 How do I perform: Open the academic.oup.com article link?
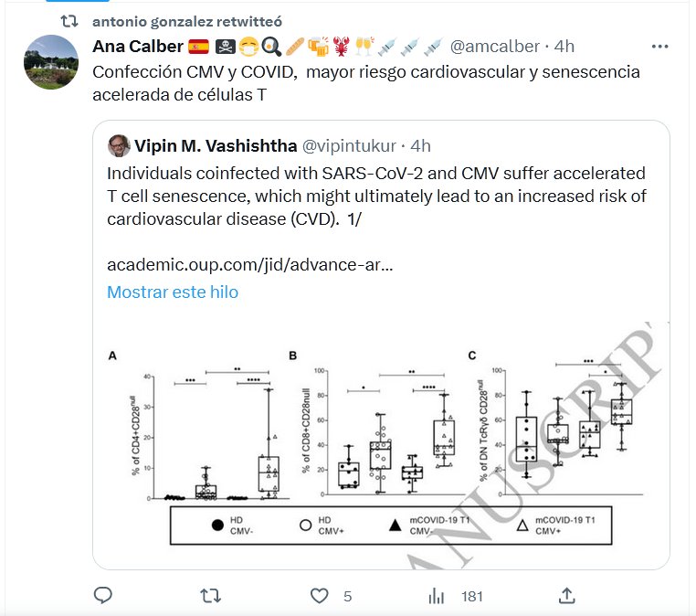[250, 264]
